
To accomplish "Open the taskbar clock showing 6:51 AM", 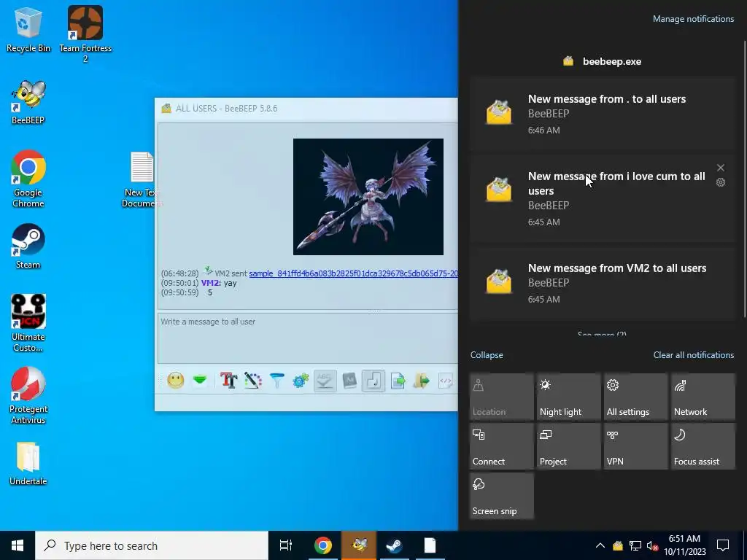I will 684,545.
